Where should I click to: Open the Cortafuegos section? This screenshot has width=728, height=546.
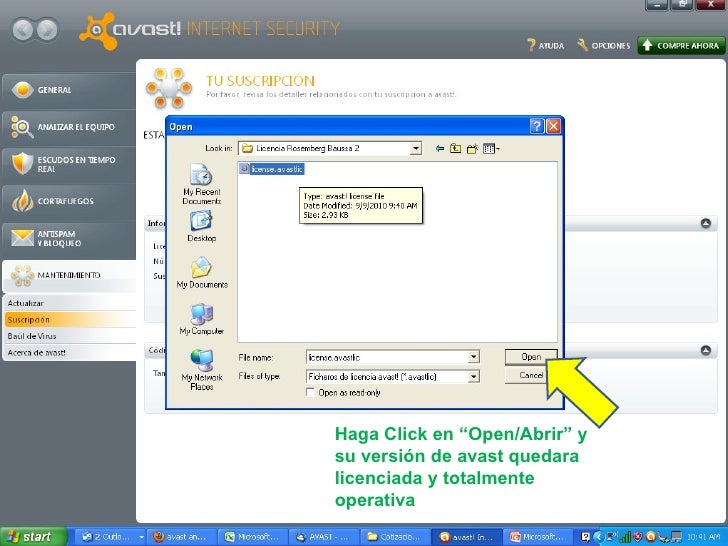(69, 201)
